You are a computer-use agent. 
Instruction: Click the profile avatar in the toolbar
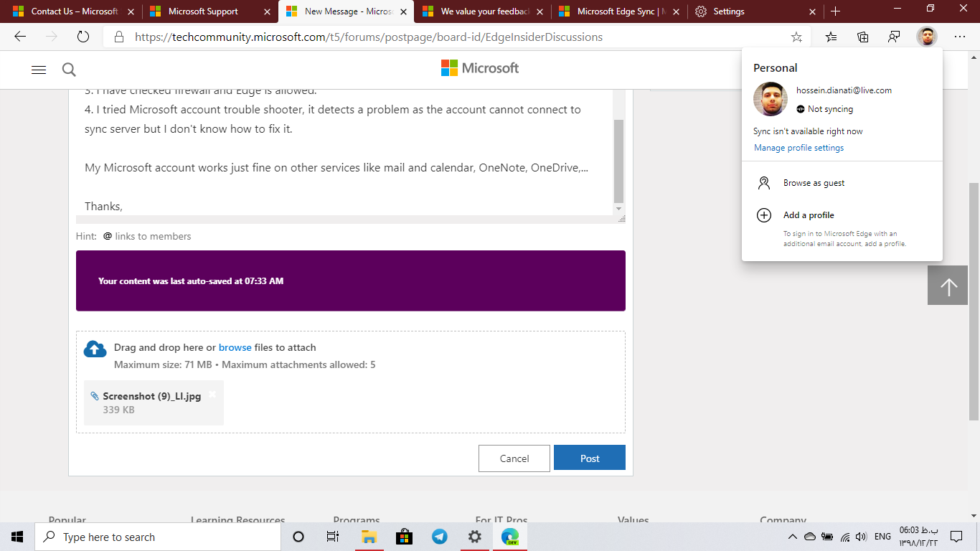click(927, 37)
